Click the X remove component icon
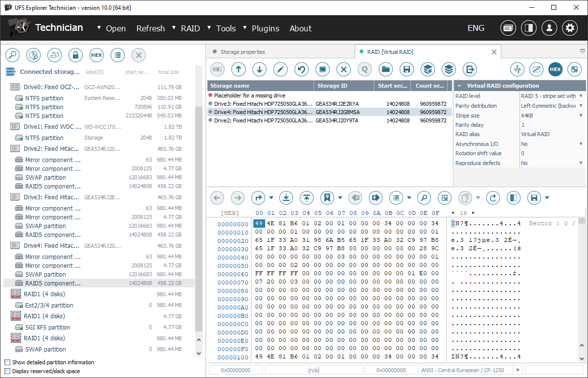The image size is (588, 378). [x=343, y=69]
